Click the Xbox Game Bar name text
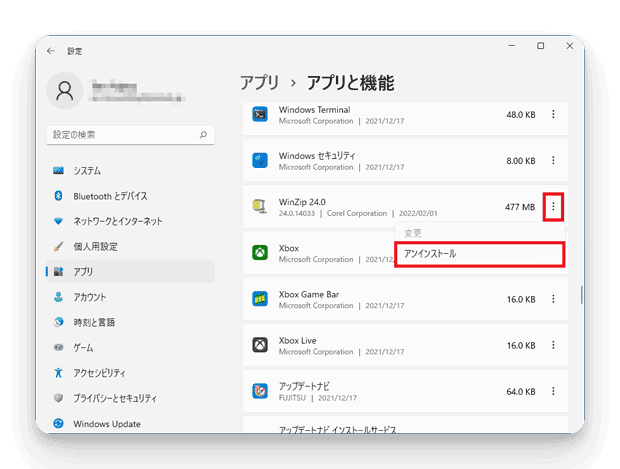Viewport: 620px width, 469px height. click(x=309, y=294)
